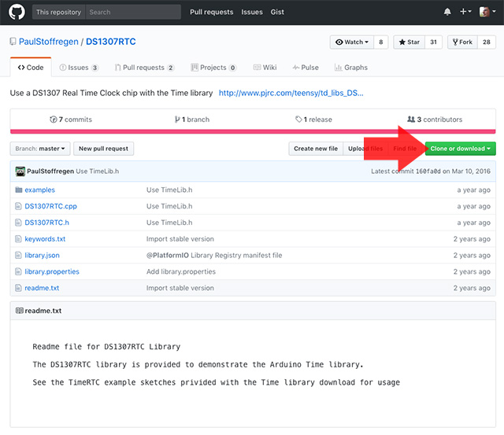Click the branch icon next to 1 branch
Image resolution: width=504 pixels, height=435 pixels.
(x=177, y=120)
